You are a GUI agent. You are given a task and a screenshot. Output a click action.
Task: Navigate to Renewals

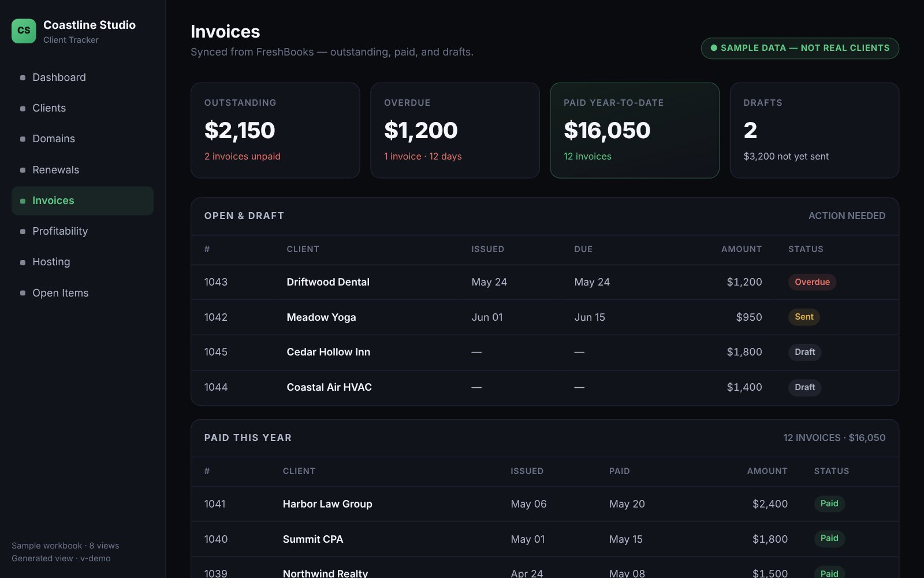click(x=83, y=170)
